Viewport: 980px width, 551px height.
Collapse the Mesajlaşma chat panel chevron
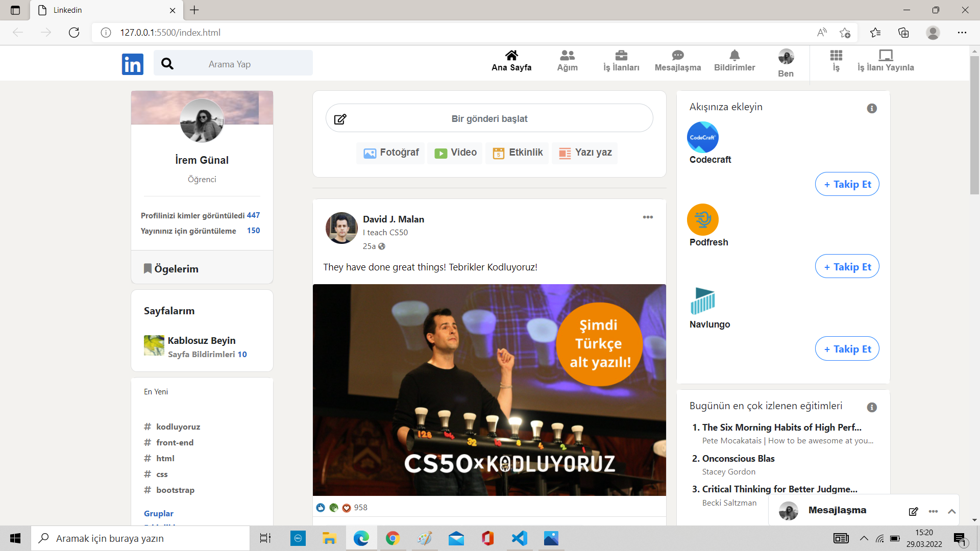952,511
